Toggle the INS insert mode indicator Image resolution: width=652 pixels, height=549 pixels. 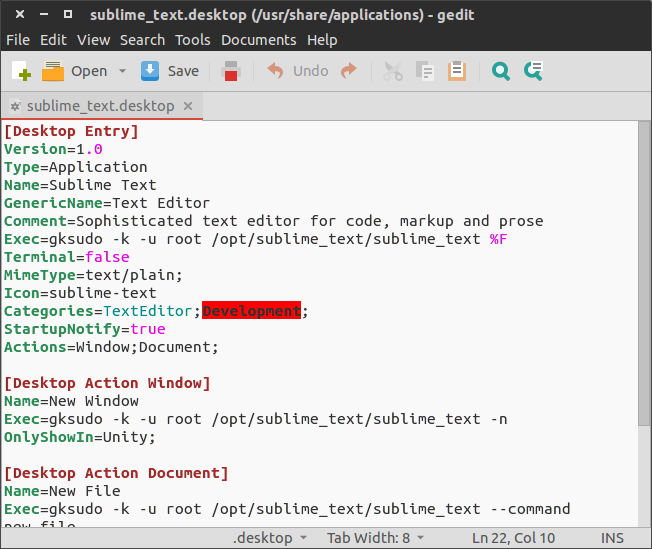pyautogui.click(x=612, y=538)
